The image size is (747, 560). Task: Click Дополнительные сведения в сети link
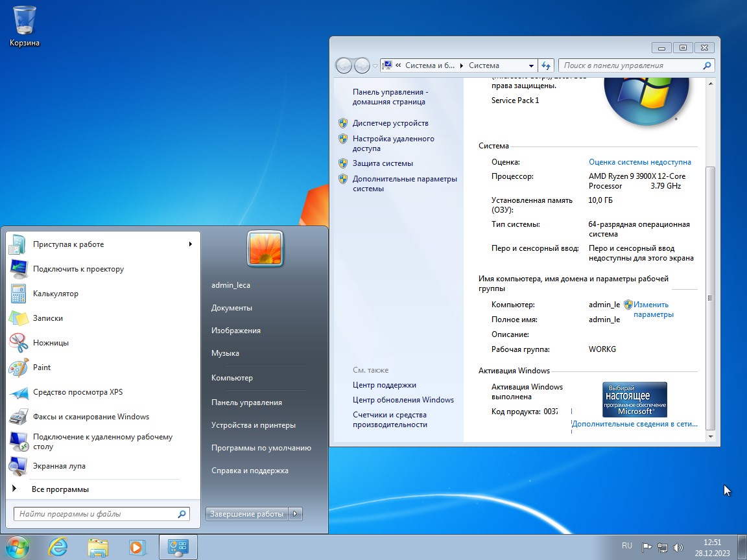click(x=635, y=424)
